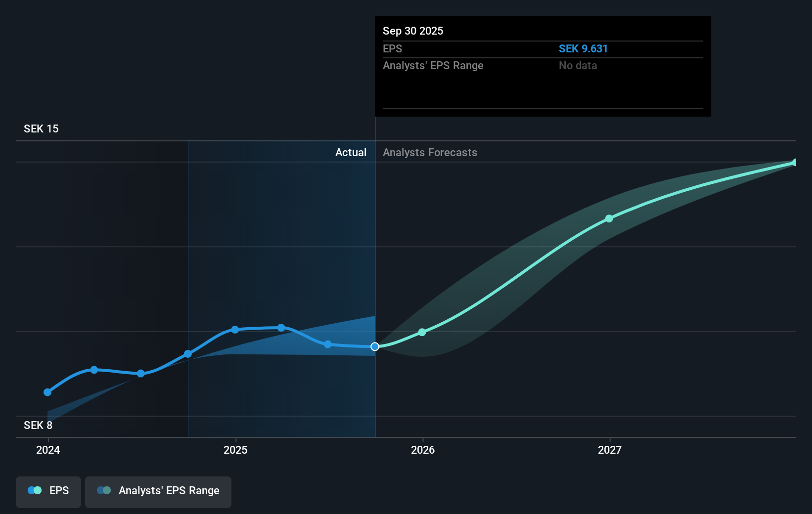The image size is (812, 514).
Task: Click the 2024 starting EPS data point
Action: pos(47,392)
